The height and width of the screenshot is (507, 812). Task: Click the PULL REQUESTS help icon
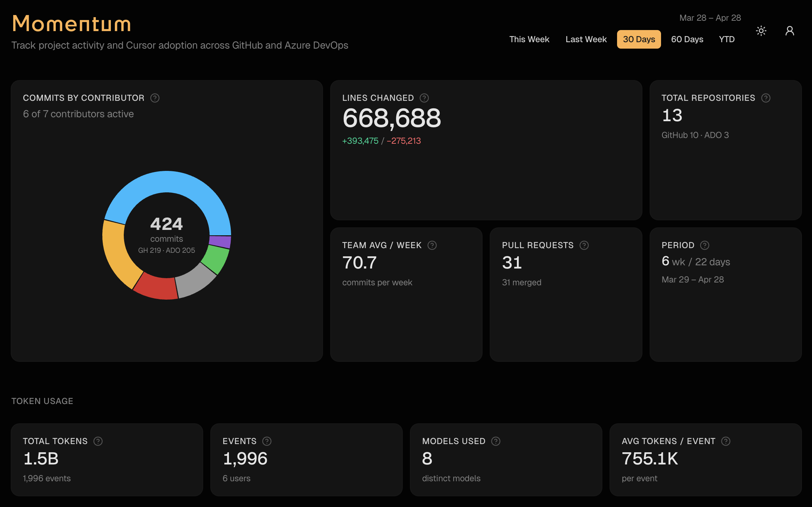coord(584,245)
